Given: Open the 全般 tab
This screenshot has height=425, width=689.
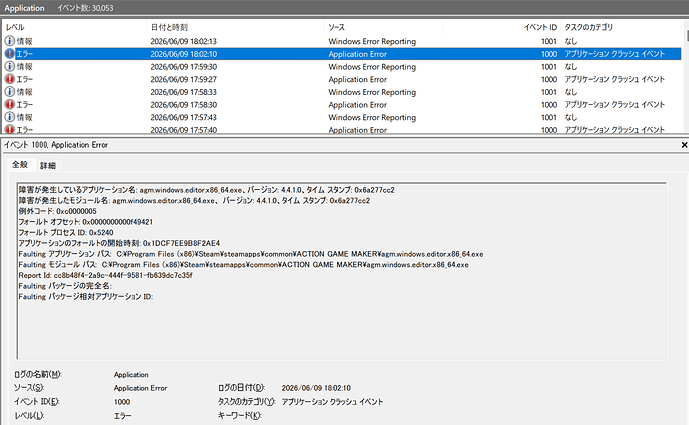Looking at the screenshot, I should (20, 164).
